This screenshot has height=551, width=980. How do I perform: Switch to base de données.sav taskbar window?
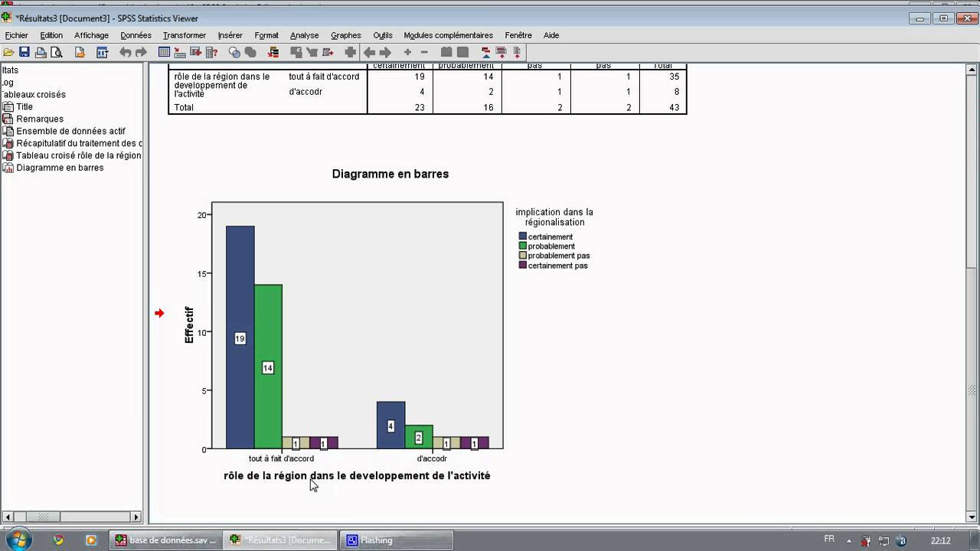click(x=166, y=540)
